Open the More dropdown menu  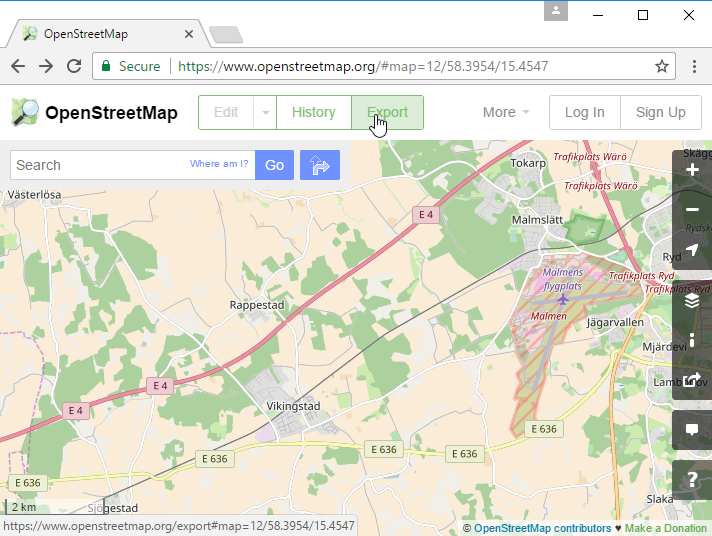[x=506, y=112]
